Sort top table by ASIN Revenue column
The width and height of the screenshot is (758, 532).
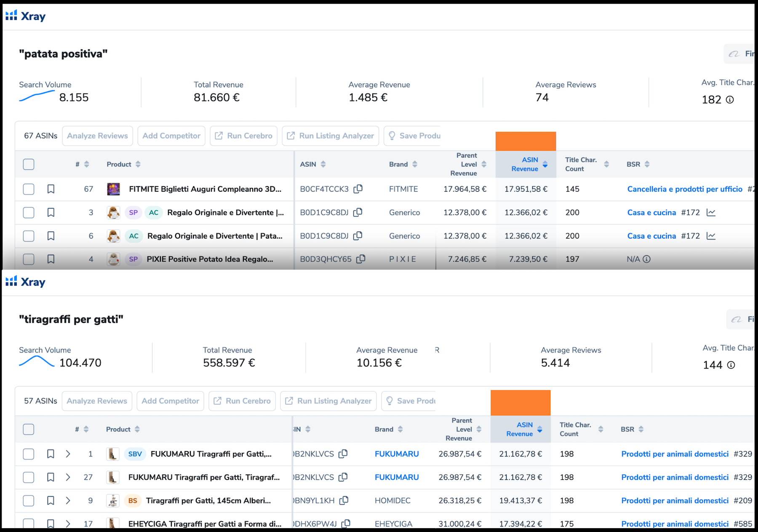[x=545, y=164]
